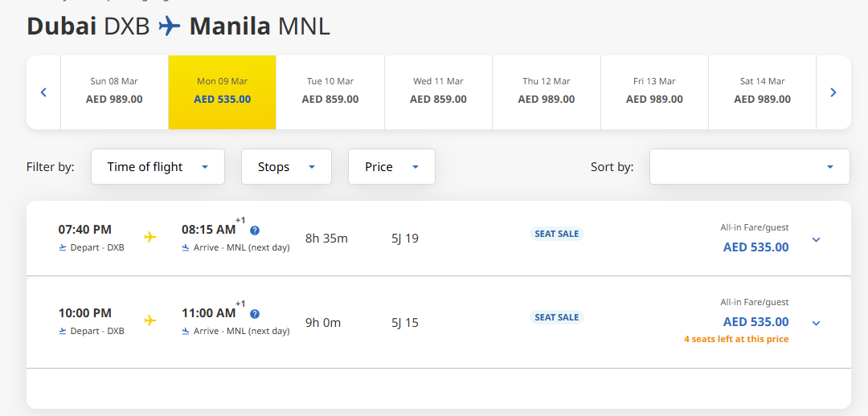Click yellow plane icon on 10:00 PM flight
Screen dimensions: 868x416
pos(149,320)
